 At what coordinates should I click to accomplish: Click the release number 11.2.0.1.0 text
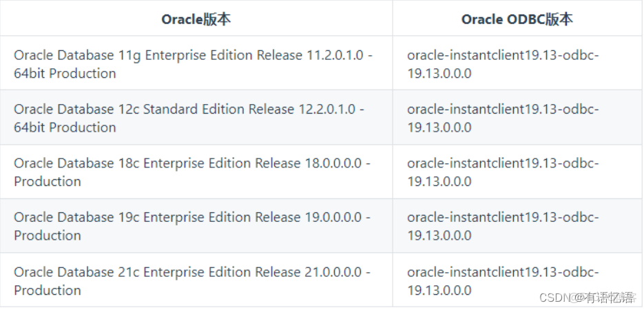[x=333, y=55]
